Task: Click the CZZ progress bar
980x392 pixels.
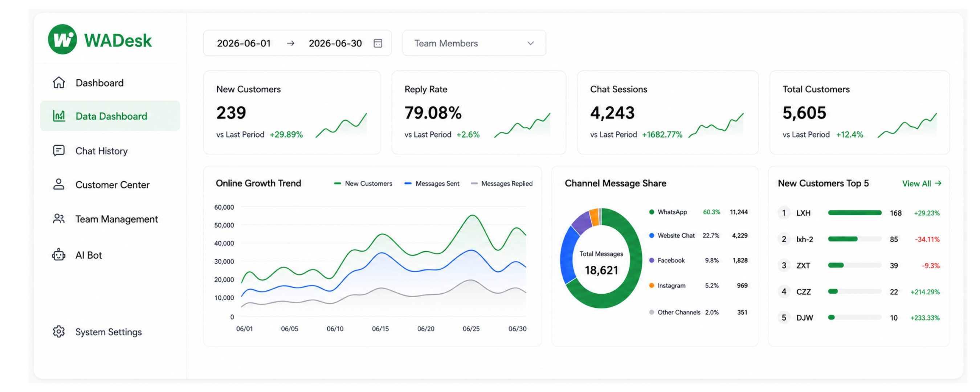Action: (854, 291)
